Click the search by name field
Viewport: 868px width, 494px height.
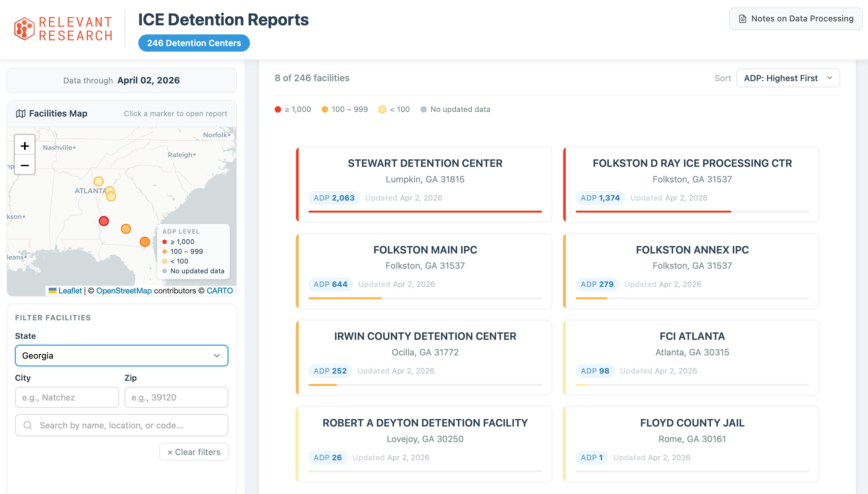point(121,425)
